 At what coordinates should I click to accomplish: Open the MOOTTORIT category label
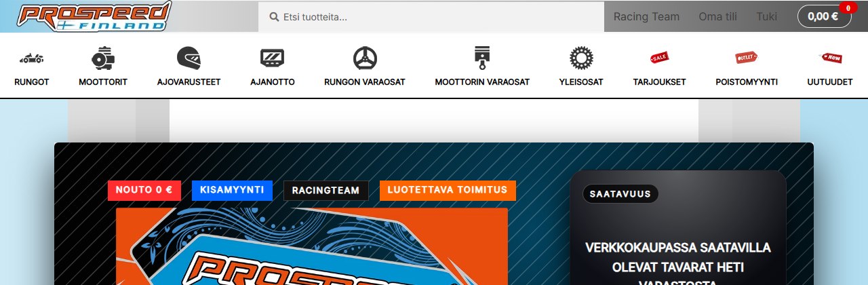coord(103,82)
